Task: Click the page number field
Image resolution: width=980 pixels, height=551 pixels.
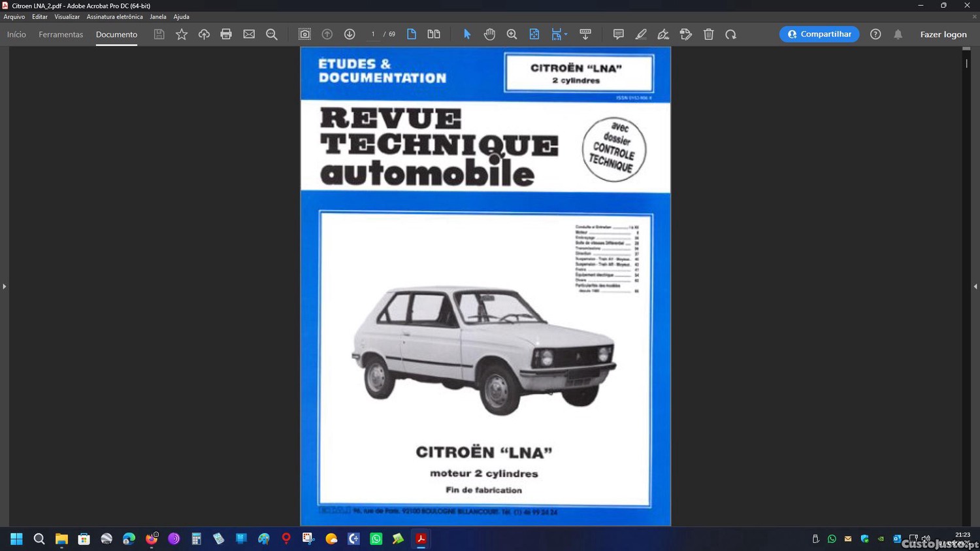Action: [x=373, y=34]
